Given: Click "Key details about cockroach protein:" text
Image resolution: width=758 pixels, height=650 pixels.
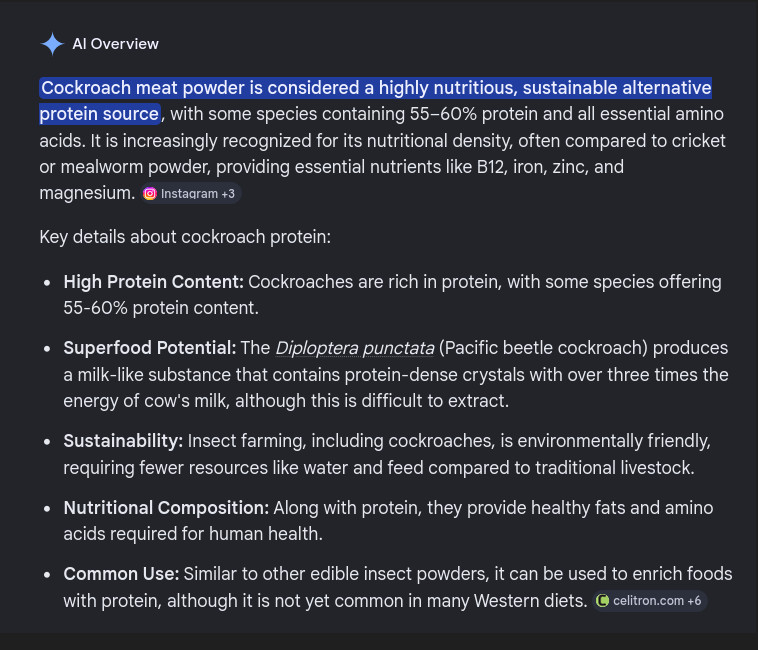Looking at the screenshot, I should pyautogui.click(x=185, y=237).
